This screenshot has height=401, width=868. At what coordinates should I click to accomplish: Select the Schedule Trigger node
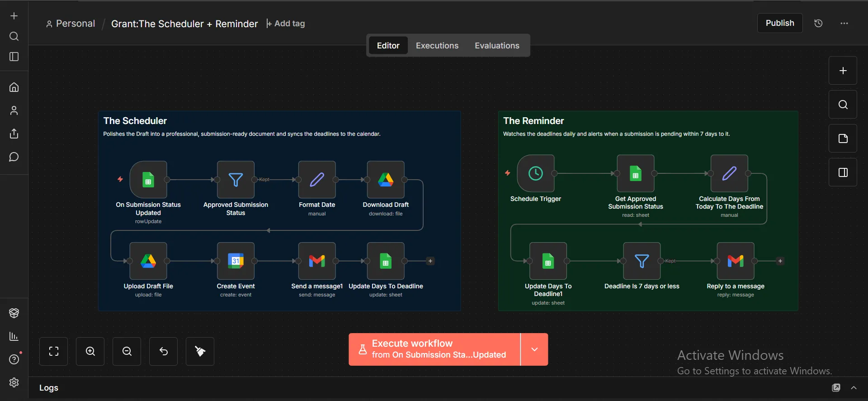coord(536,173)
